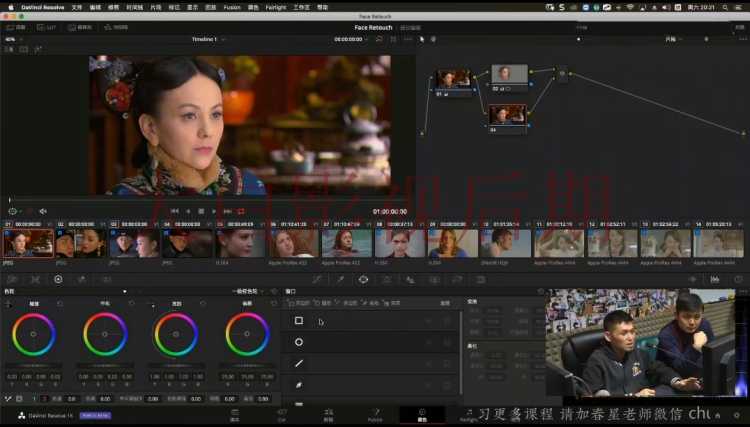Open the Qualifier eyedropper palette
Screen dimensions: 750x427
coord(340,279)
